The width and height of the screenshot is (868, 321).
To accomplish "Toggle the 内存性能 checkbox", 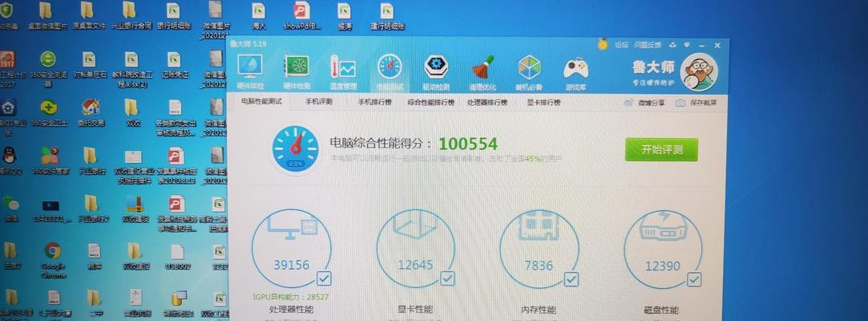I will [x=571, y=278].
